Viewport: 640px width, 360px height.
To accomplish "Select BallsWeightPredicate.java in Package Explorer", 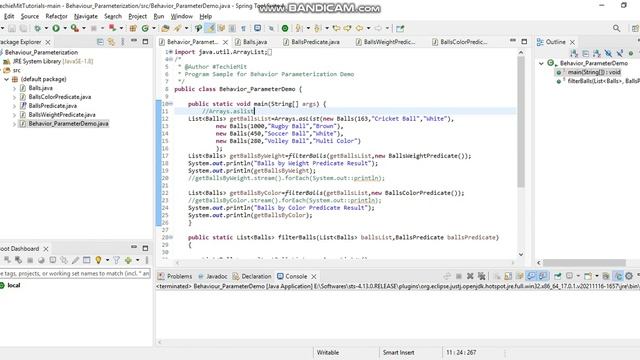I will (x=62, y=115).
